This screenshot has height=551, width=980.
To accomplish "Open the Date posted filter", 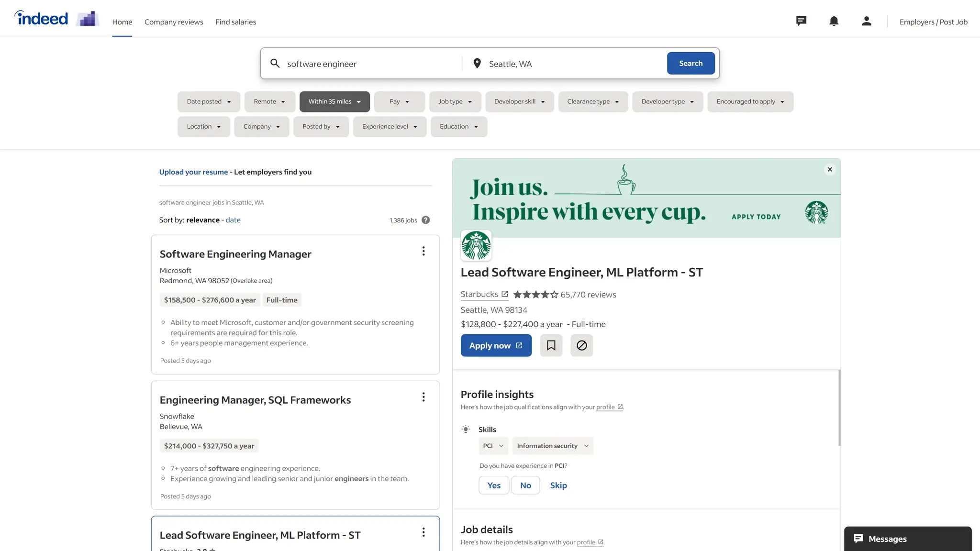I will 209,101.
